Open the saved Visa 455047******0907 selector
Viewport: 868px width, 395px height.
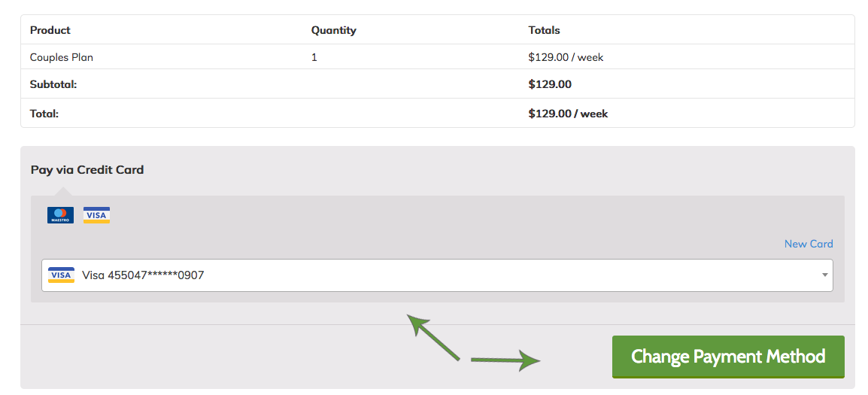(x=436, y=275)
